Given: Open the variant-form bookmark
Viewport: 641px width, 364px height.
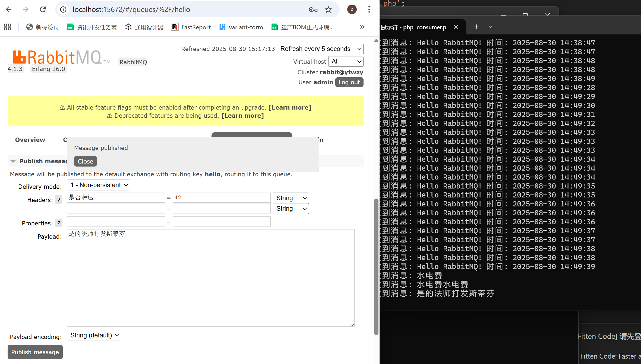Looking at the screenshot, I should click(x=241, y=27).
